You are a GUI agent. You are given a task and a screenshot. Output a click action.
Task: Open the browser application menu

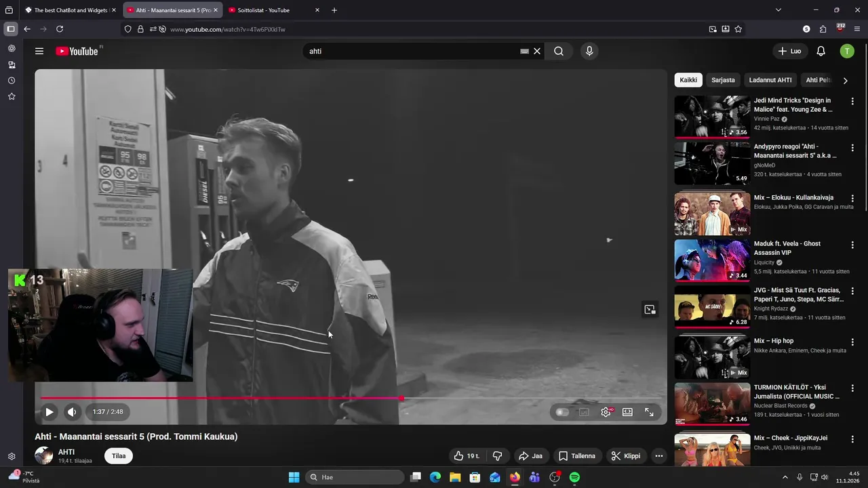pos(857,29)
